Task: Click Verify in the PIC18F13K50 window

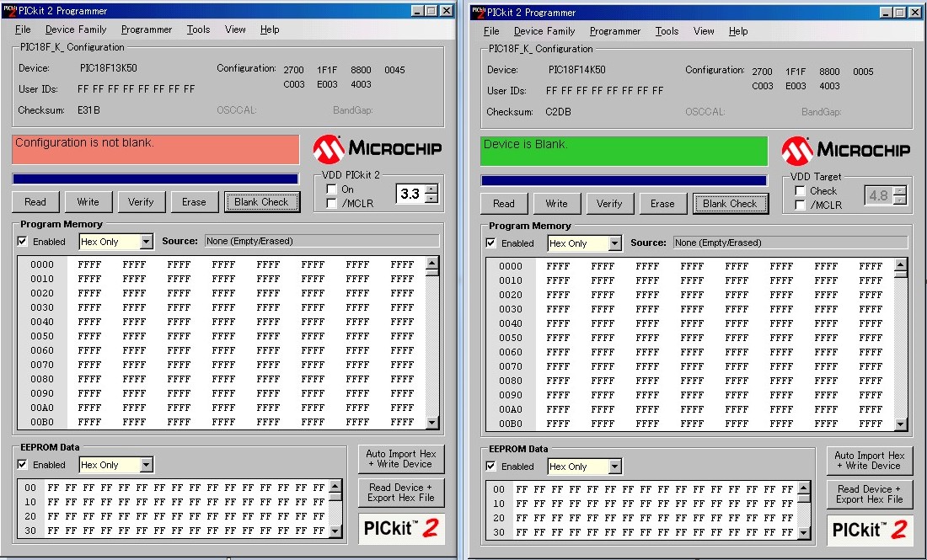Action: tap(141, 202)
